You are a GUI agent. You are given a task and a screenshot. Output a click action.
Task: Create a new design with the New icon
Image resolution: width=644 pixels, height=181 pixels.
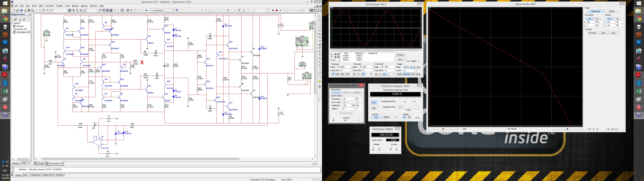point(14,10)
